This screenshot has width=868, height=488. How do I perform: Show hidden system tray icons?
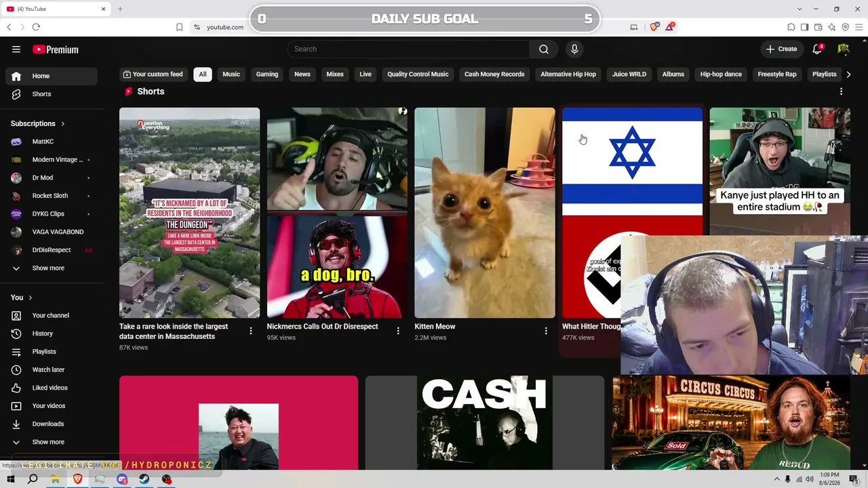click(x=777, y=479)
